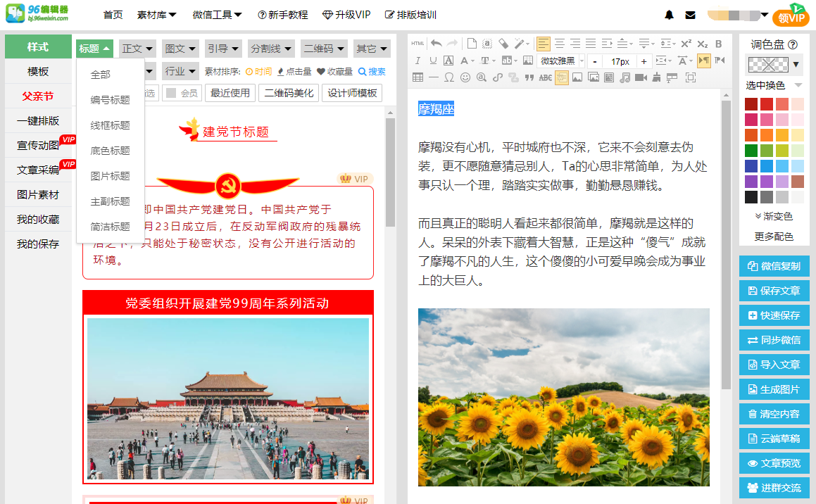Screen dimensions: 816x504
Task: Add background music with the note icon
Action: pos(624,77)
